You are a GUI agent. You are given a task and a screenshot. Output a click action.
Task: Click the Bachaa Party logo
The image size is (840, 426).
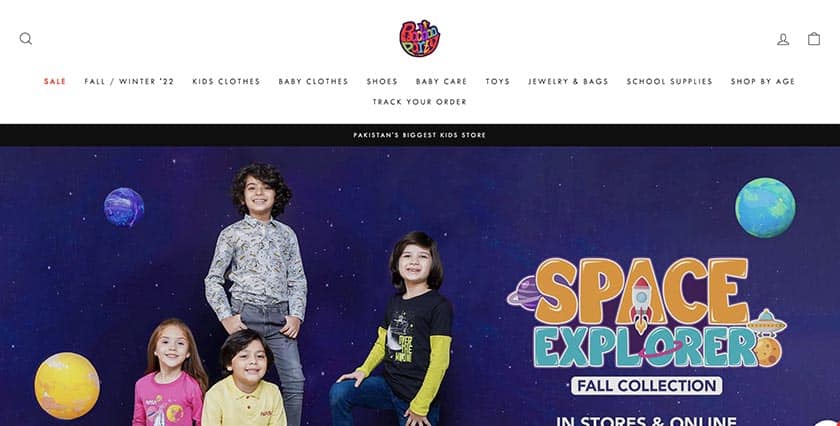coord(419,38)
